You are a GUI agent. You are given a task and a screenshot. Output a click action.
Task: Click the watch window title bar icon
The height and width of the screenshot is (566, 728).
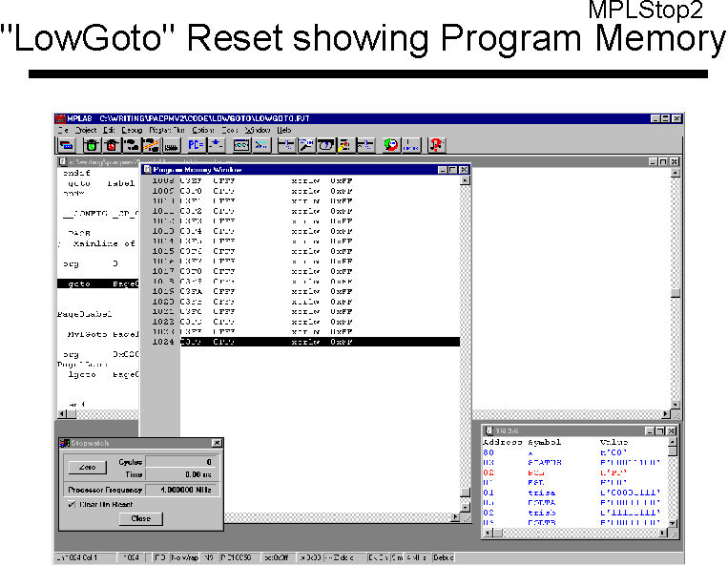point(489,430)
